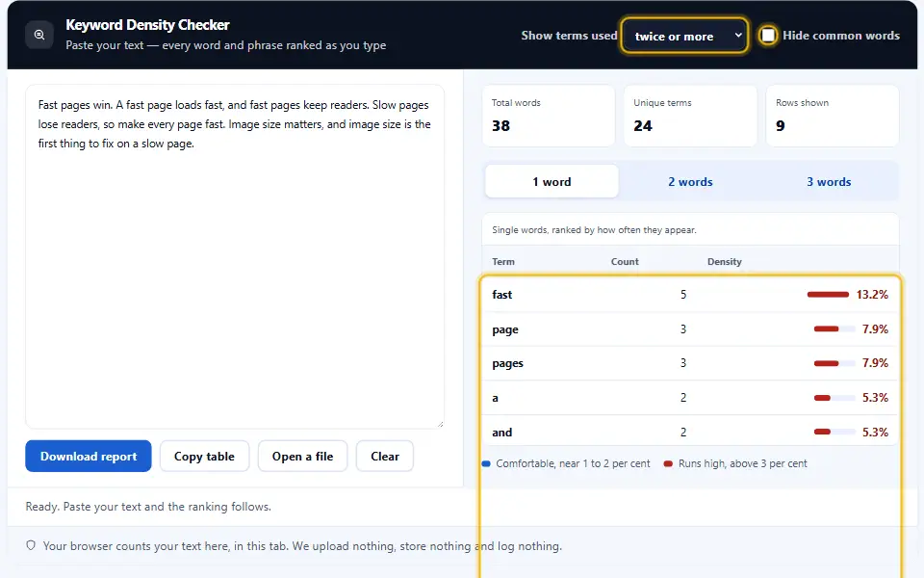Click the density bar for 'pages'
The height and width of the screenshot is (578, 924).
click(834, 363)
